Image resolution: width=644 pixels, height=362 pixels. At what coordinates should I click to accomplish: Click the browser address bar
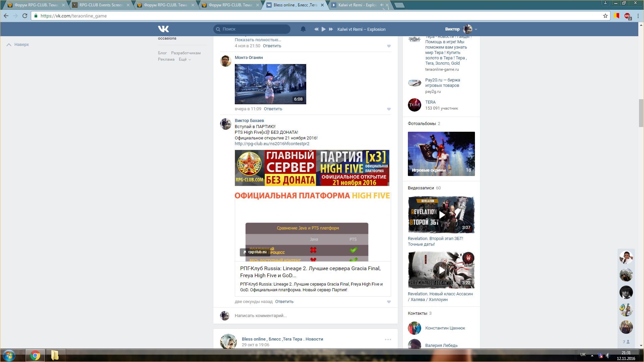click(320, 16)
